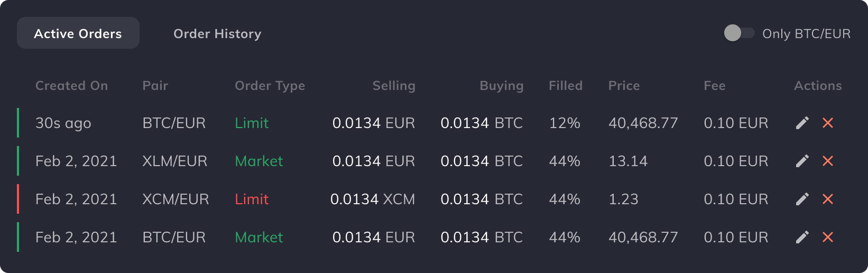Sort by Created On column header
This screenshot has width=868, height=273.
pos(71,86)
